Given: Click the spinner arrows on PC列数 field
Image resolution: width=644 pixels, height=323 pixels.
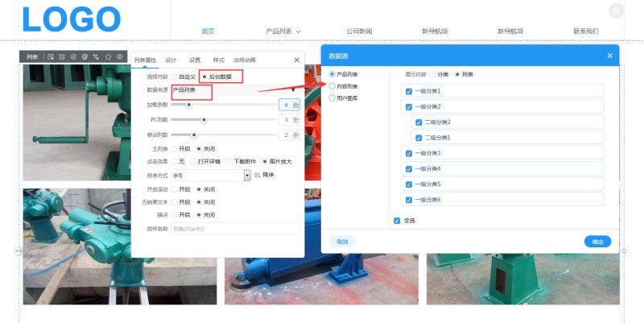Looking at the screenshot, I should [x=295, y=120].
